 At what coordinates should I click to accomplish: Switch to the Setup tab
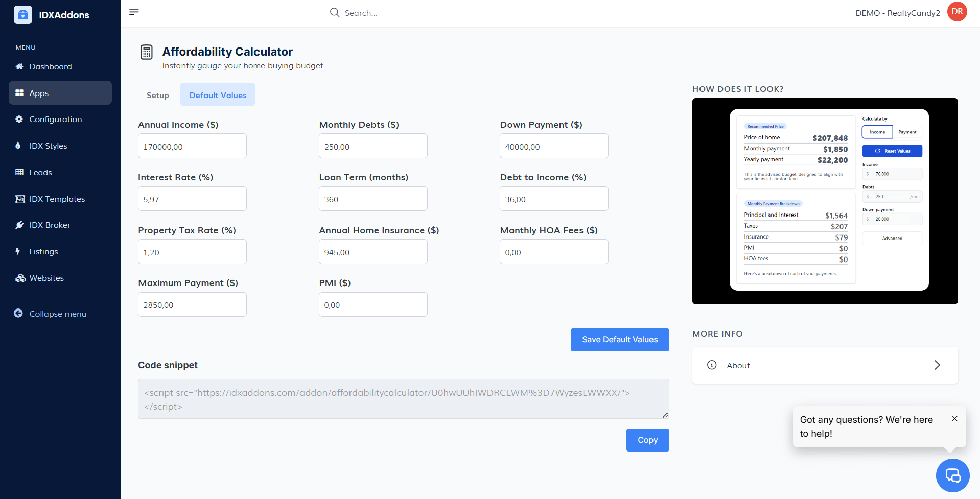point(157,95)
